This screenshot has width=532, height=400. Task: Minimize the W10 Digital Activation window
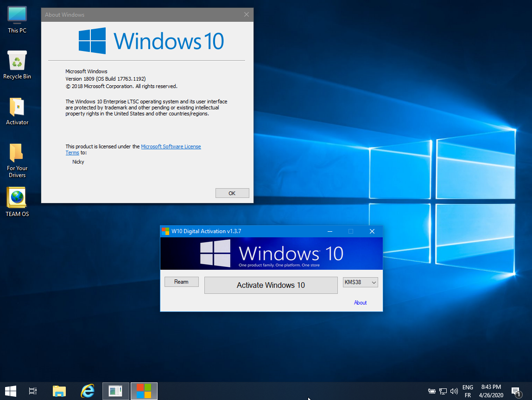pyautogui.click(x=330, y=231)
